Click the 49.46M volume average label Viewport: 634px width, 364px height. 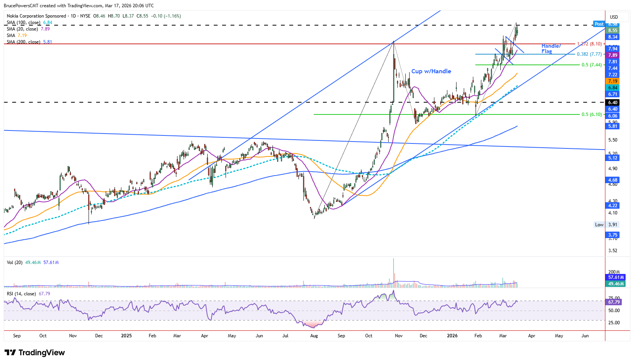pos(616,284)
